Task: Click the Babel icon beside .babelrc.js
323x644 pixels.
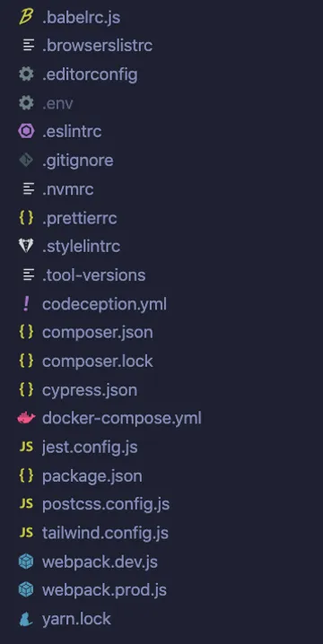Action: (26, 17)
